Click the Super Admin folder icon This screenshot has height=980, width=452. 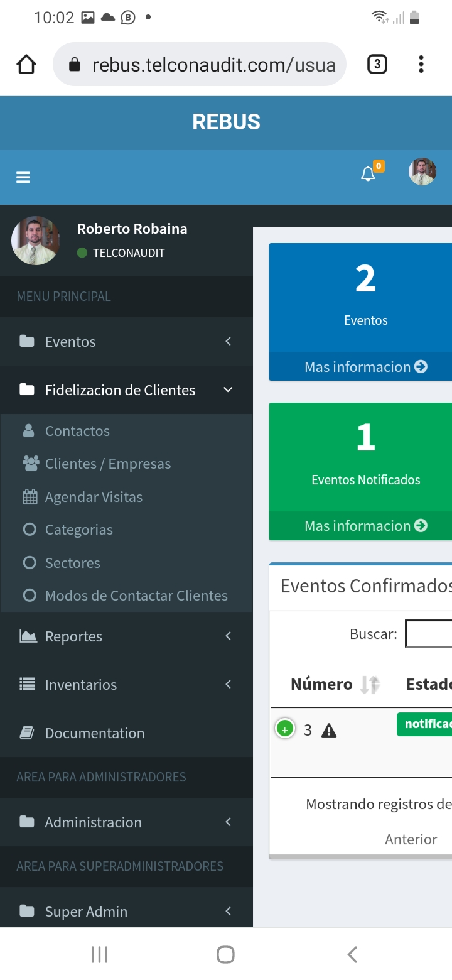[x=27, y=911]
